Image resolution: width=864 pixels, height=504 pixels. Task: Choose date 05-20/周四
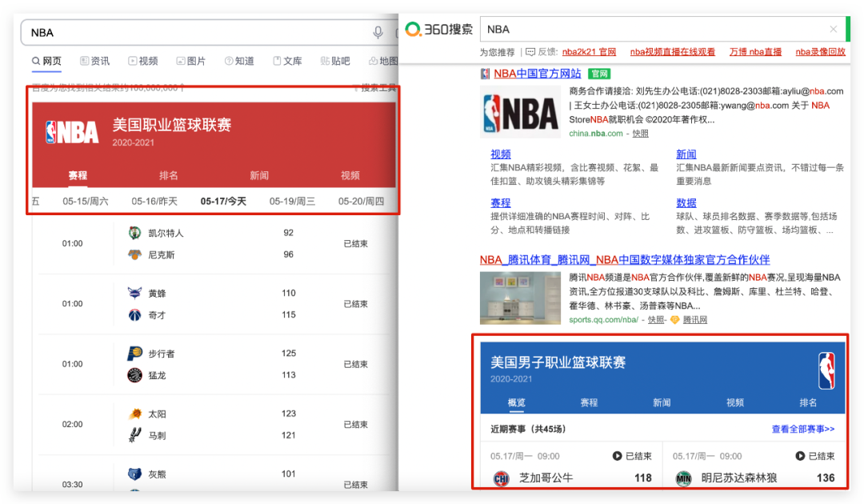(361, 202)
